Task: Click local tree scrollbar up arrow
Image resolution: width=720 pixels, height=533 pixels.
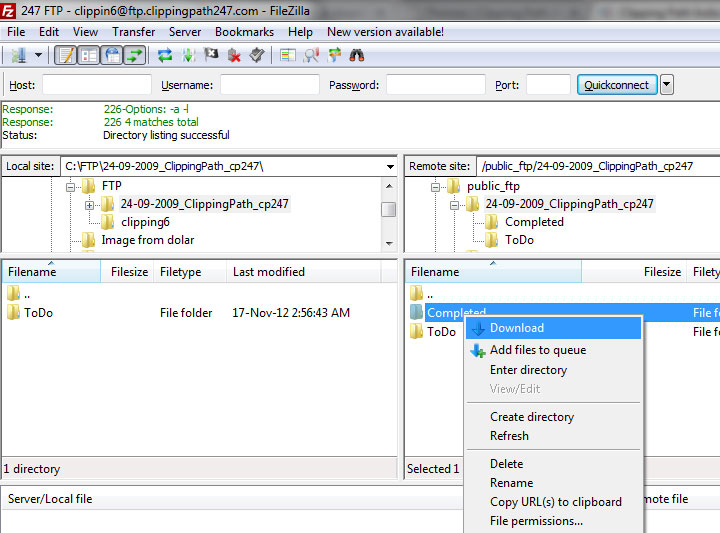Action: [389, 186]
